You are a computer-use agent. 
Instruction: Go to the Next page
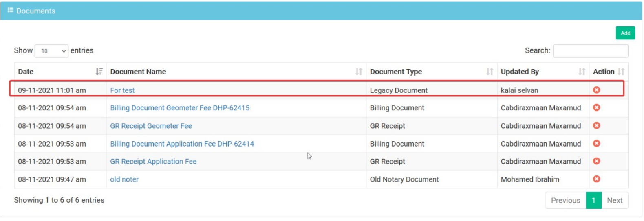pos(615,200)
